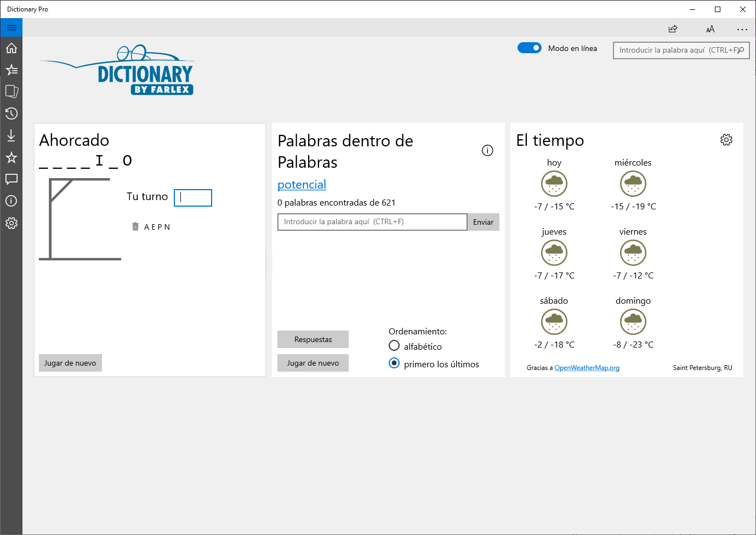
Task: Click the hangman word blanks _ _ _ _ I _ O
Action: [86, 161]
